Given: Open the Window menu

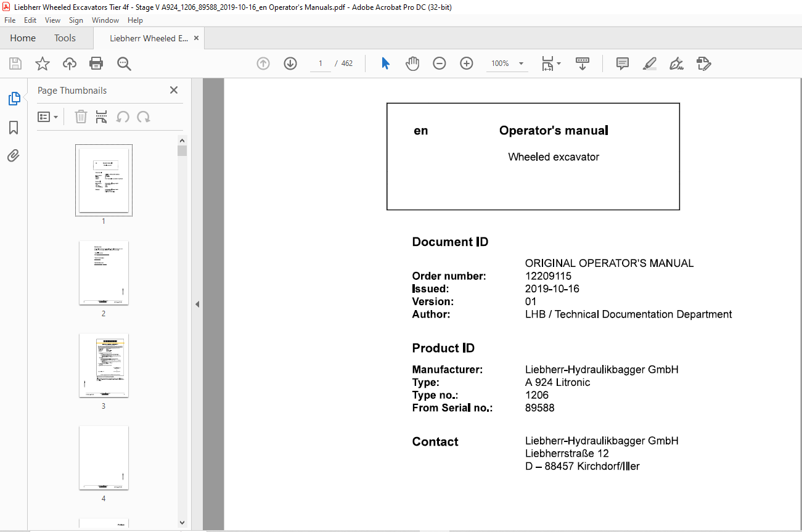Looking at the screenshot, I should [x=105, y=20].
